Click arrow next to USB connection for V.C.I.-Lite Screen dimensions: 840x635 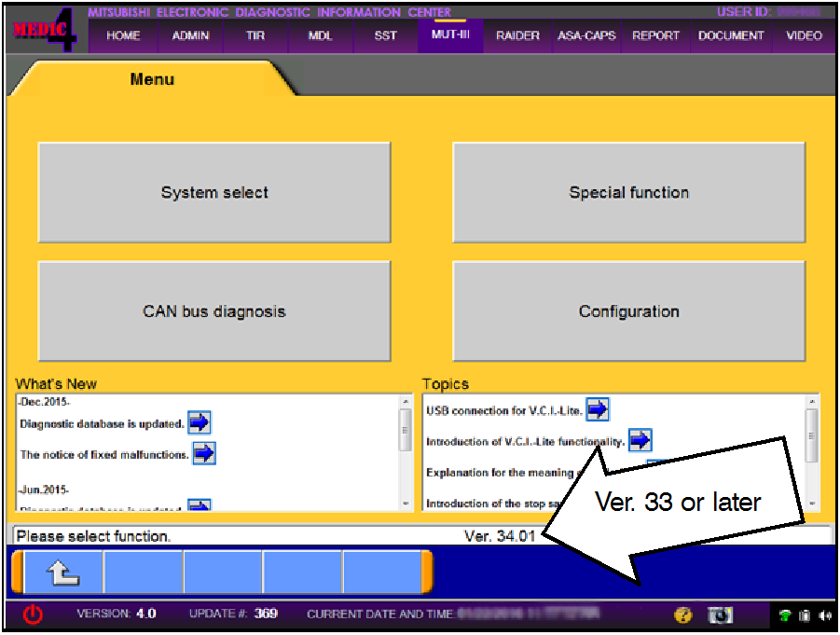point(597,408)
